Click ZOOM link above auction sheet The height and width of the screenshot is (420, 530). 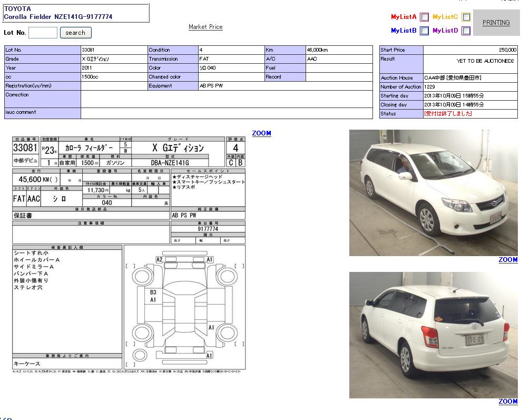tap(261, 133)
